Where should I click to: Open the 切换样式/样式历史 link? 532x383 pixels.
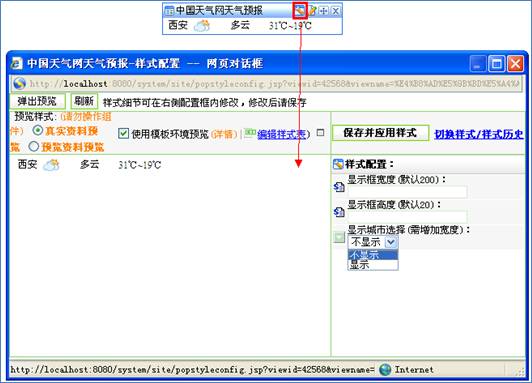point(479,134)
